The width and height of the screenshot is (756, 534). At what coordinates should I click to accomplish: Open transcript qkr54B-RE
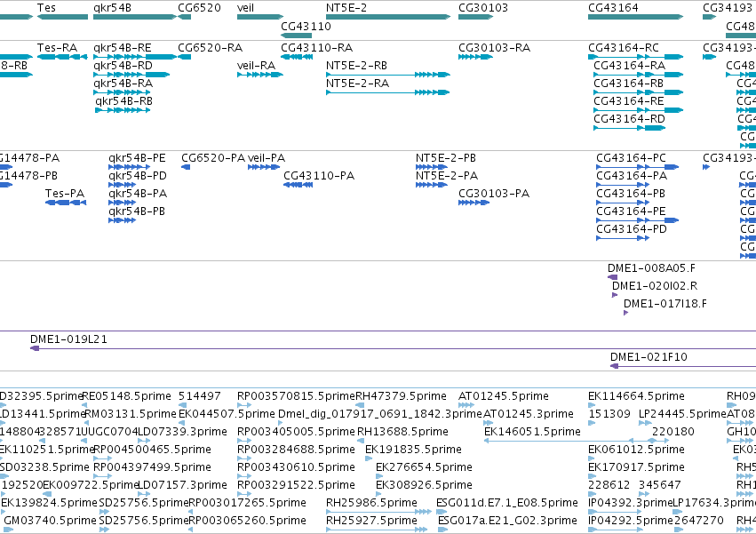click(x=135, y=57)
